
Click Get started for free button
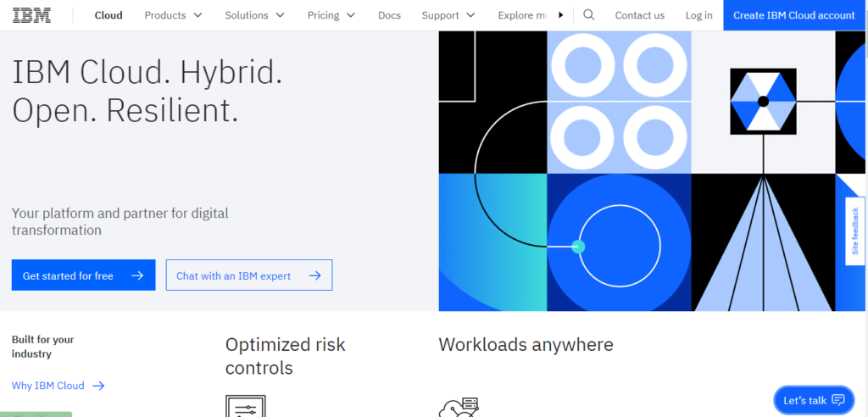point(84,275)
